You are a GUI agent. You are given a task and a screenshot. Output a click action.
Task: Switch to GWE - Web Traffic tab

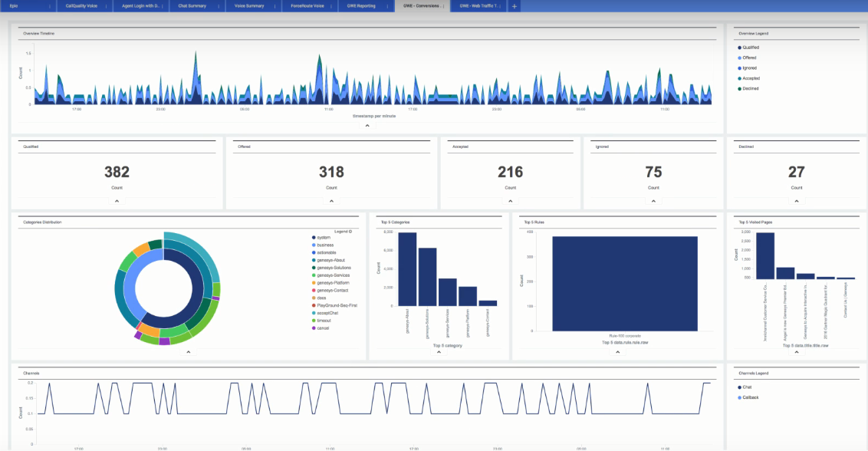tap(478, 6)
